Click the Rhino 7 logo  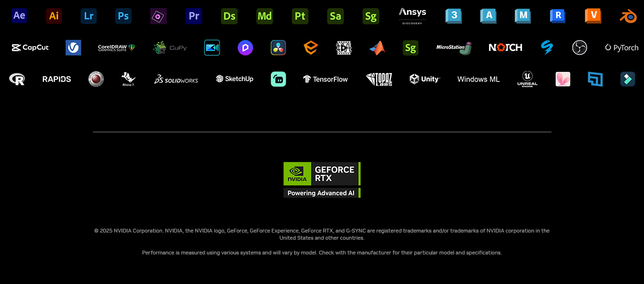click(128, 79)
